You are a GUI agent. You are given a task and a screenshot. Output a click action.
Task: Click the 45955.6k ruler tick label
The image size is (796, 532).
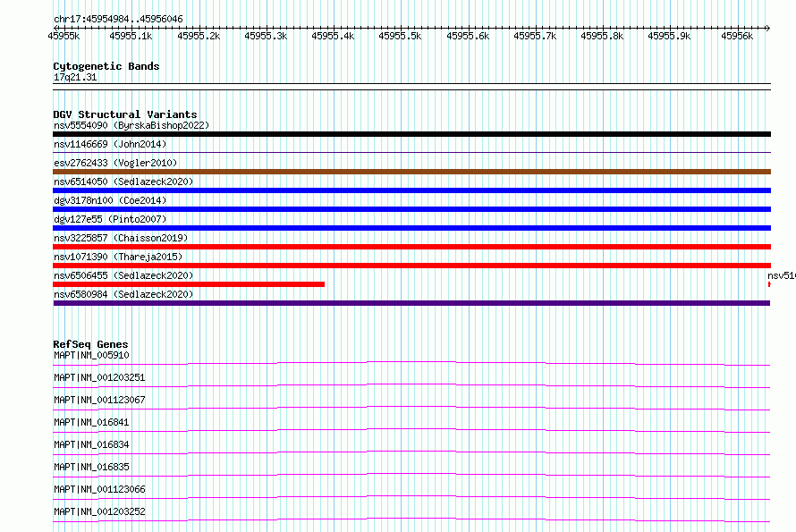[x=468, y=36]
